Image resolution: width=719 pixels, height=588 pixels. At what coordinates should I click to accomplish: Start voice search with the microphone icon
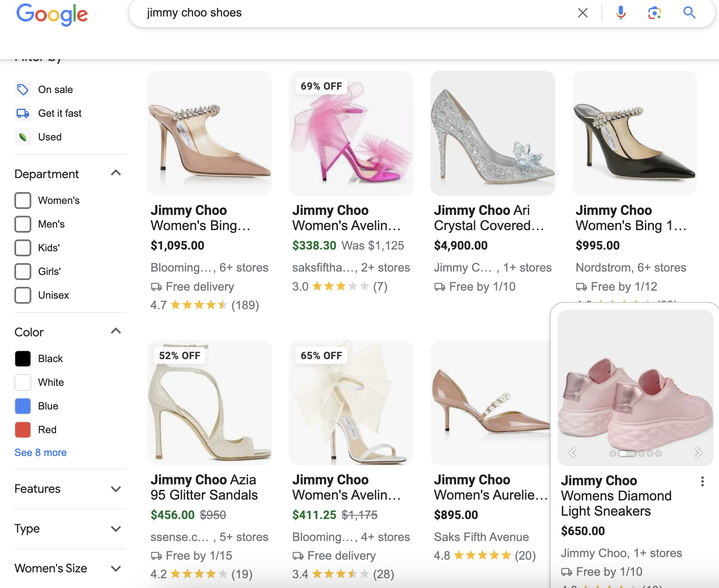(620, 13)
